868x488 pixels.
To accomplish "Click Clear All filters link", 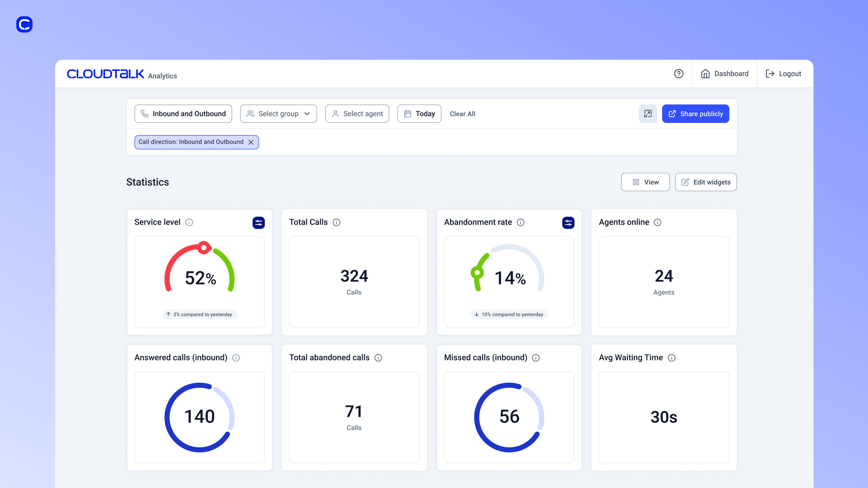I will 462,114.
